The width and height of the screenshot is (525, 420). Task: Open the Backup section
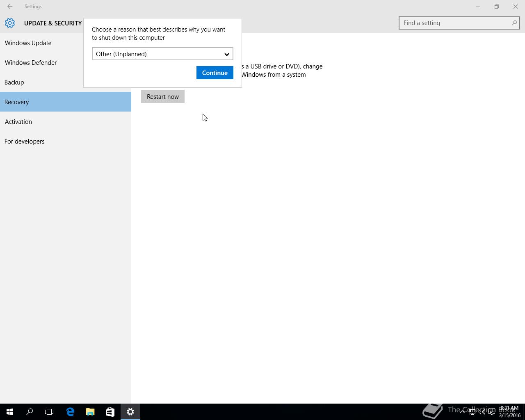66,82
